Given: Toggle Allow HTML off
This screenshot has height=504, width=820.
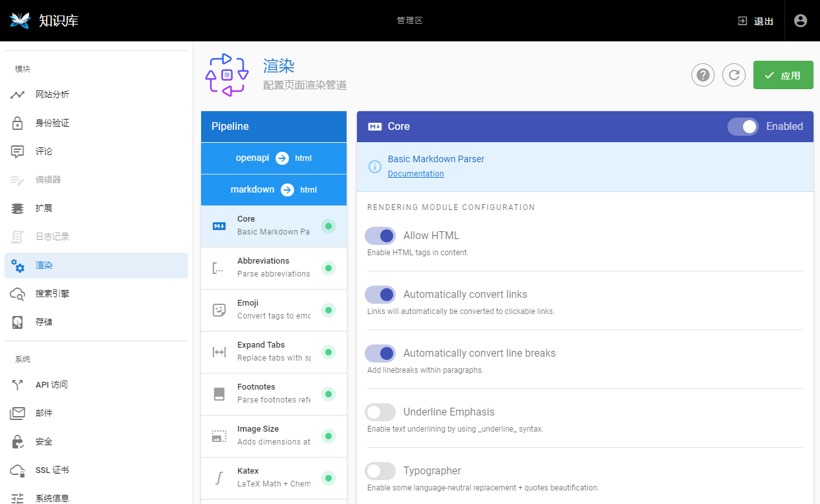Looking at the screenshot, I should [x=380, y=236].
